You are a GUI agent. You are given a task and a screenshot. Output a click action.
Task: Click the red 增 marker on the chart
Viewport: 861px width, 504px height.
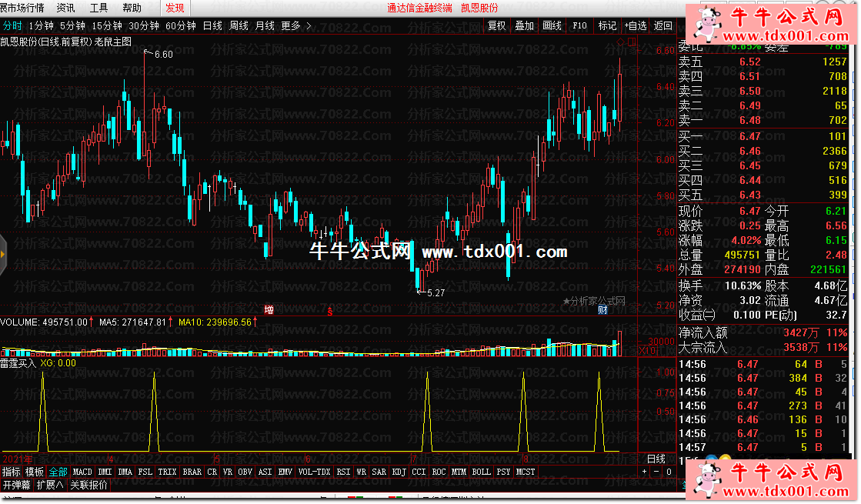tap(269, 309)
